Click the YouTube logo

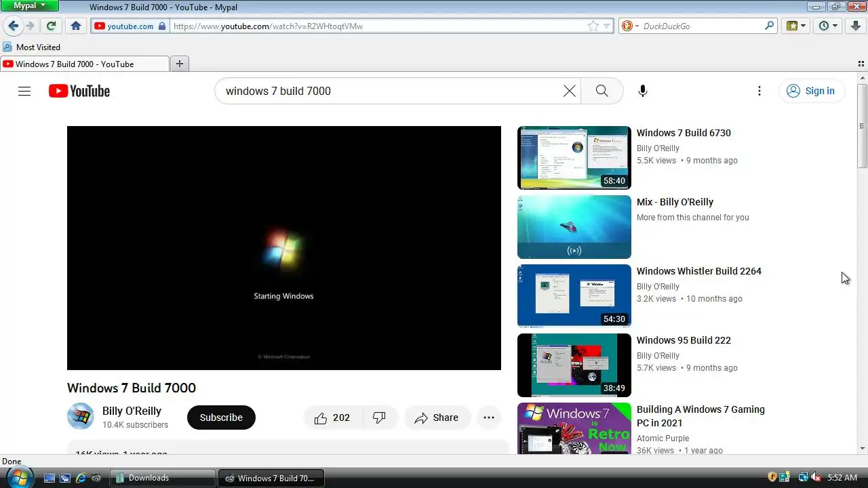point(79,91)
